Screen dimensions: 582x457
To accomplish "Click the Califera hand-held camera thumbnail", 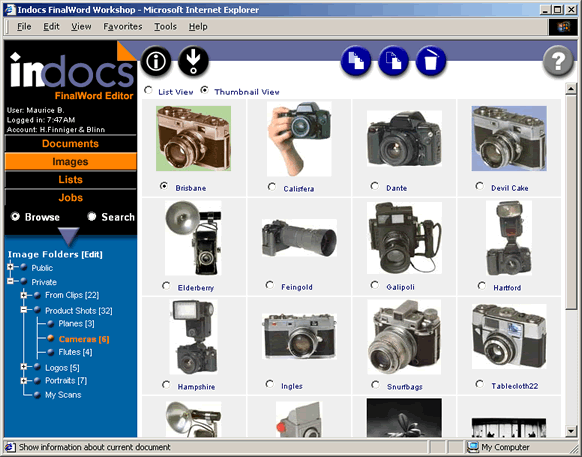I will pyautogui.click(x=299, y=139).
